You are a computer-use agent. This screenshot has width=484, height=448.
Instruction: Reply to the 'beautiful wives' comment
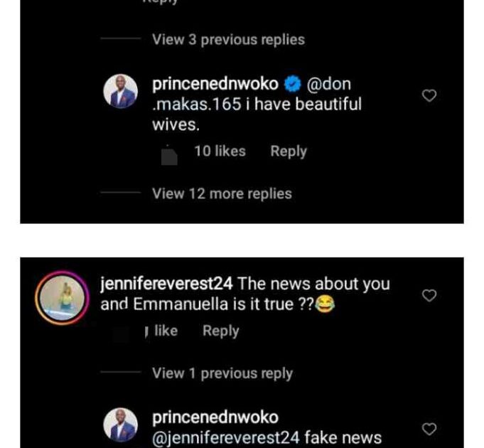pos(289,151)
